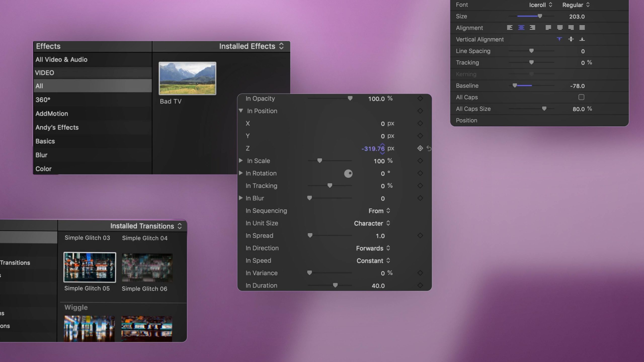The height and width of the screenshot is (362, 644).
Task: Click the right text alignment icon
Action: (533, 27)
